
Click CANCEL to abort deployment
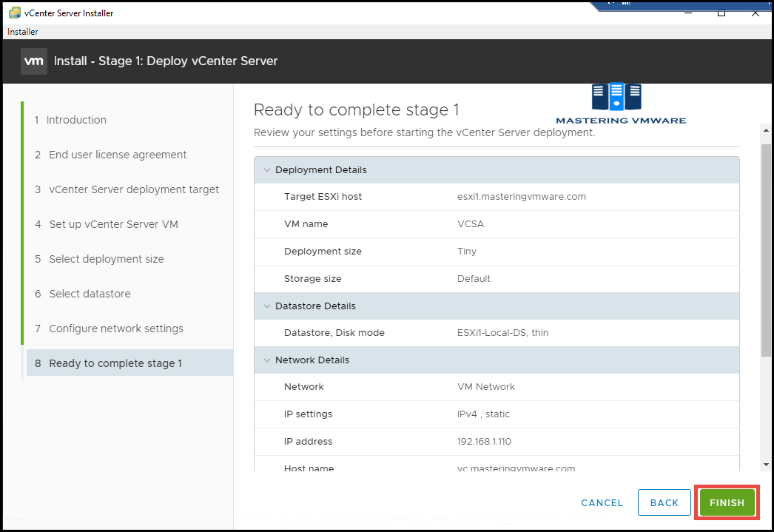pos(602,502)
